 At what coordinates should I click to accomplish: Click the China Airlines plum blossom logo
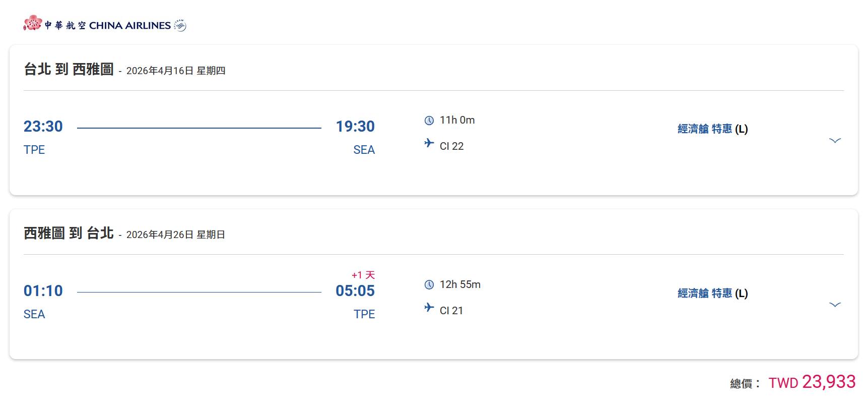[x=32, y=23]
